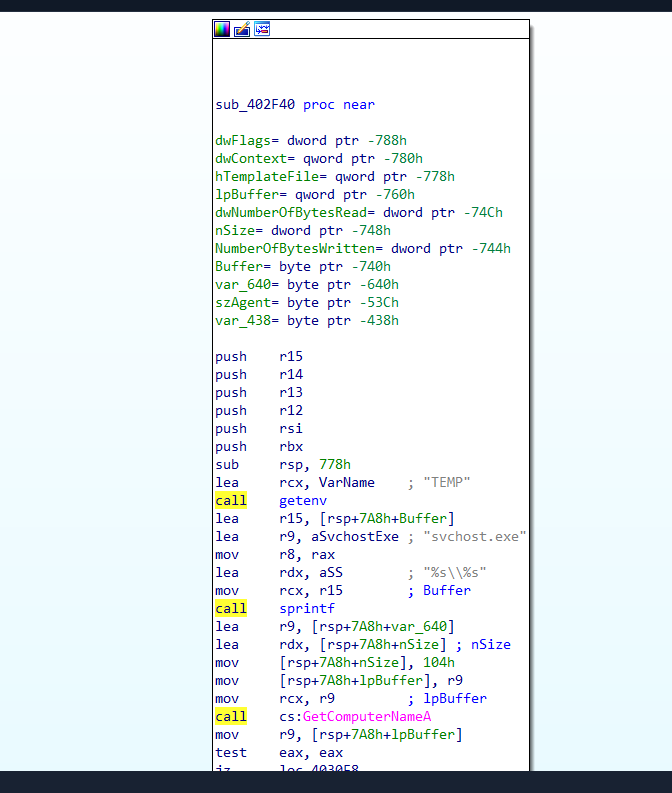The width and height of the screenshot is (672, 793).
Task: Click the lea r9 var_640 instruction
Action: pyautogui.click(x=335, y=627)
